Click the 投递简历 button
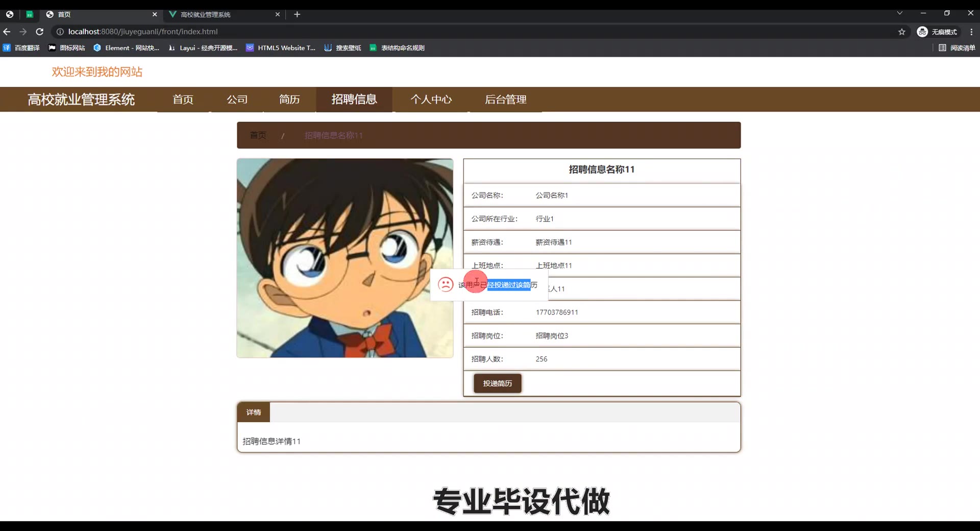 tap(498, 383)
